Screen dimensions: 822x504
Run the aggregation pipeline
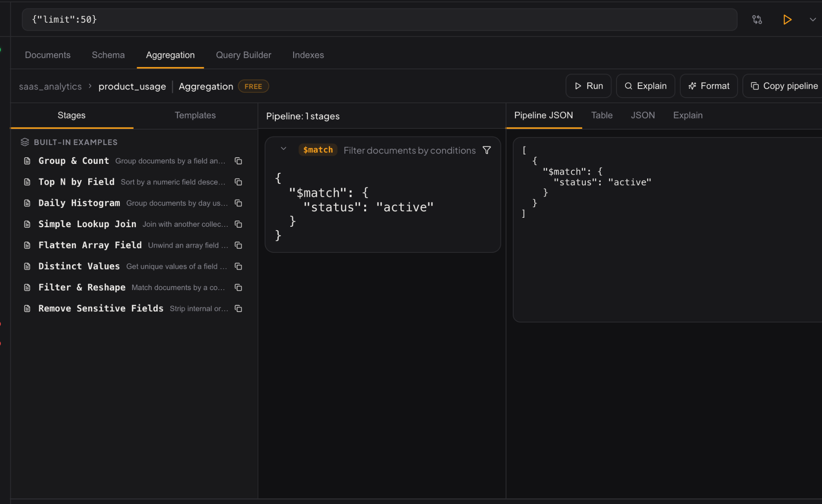pyautogui.click(x=588, y=86)
